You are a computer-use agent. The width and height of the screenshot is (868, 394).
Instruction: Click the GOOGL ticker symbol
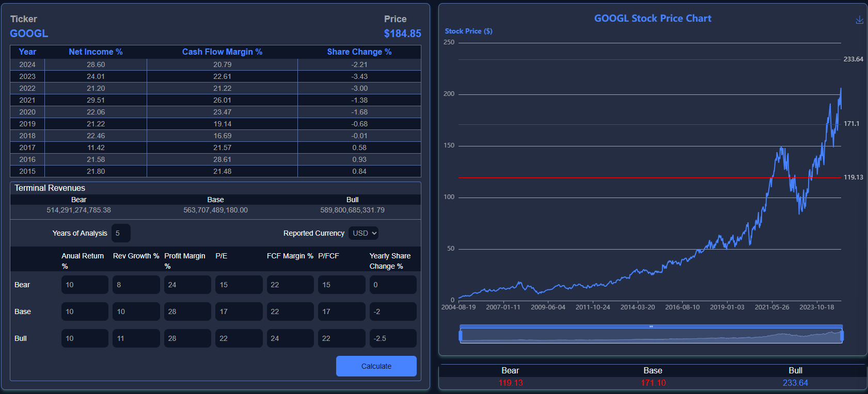tap(29, 34)
